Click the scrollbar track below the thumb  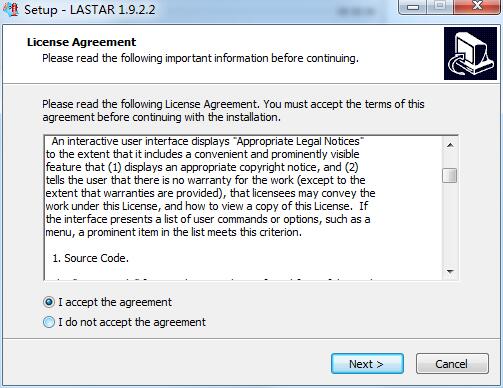(450, 223)
